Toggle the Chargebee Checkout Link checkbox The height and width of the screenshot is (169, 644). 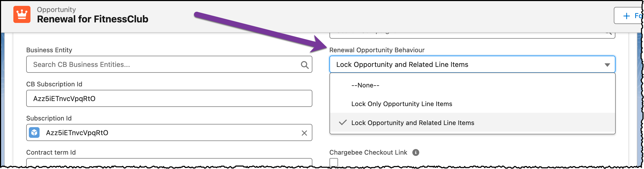(x=334, y=162)
